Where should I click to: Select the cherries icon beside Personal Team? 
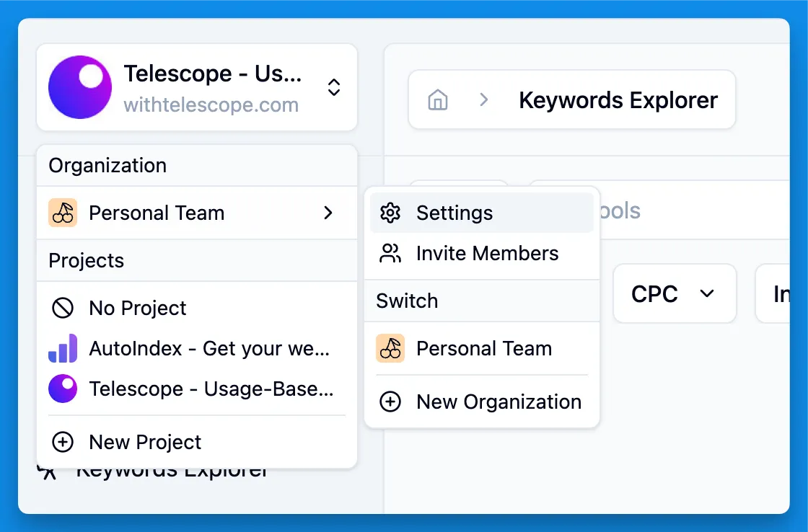pos(63,213)
